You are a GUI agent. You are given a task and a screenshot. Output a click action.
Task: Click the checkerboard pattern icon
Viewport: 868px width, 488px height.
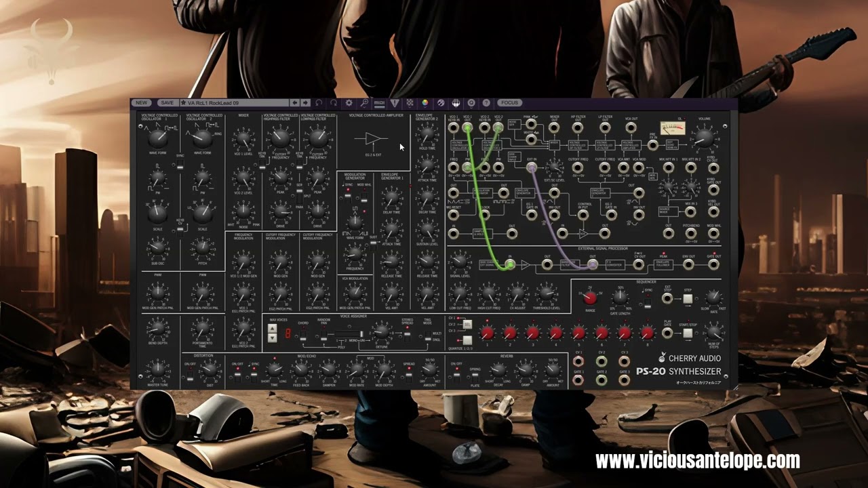click(410, 103)
